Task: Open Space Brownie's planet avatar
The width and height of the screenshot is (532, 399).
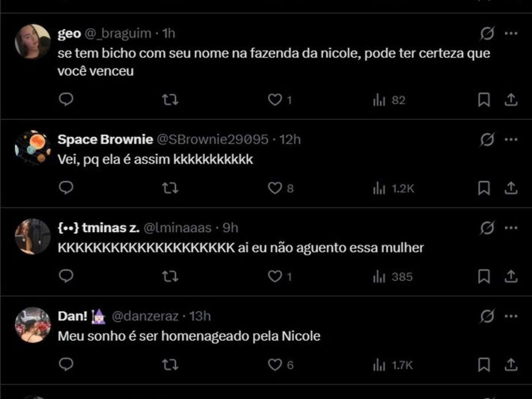Action: click(x=33, y=148)
